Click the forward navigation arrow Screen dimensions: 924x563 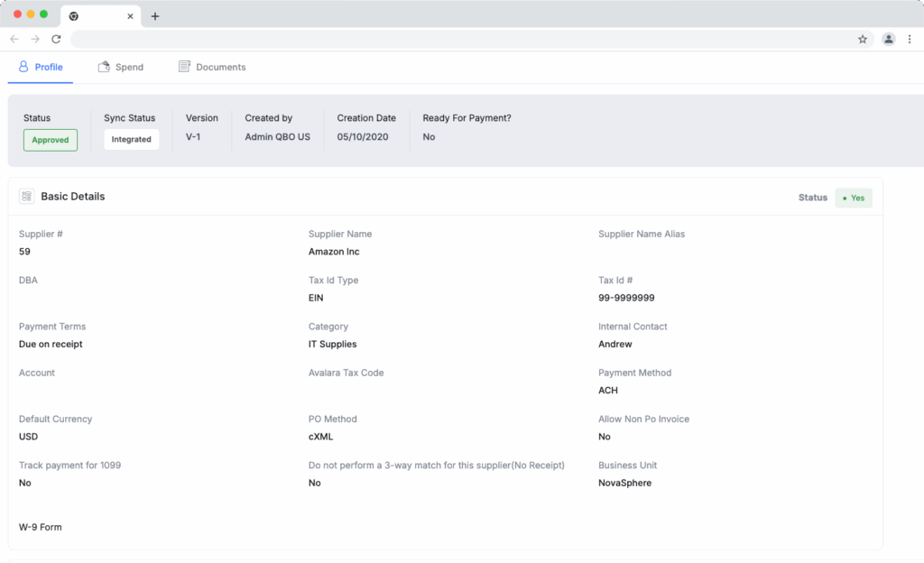coord(34,39)
